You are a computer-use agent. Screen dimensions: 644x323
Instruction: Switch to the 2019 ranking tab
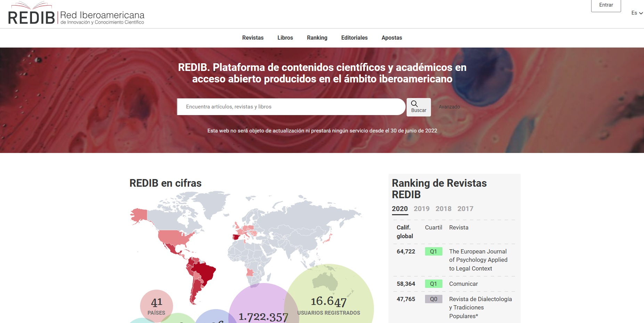421,209
